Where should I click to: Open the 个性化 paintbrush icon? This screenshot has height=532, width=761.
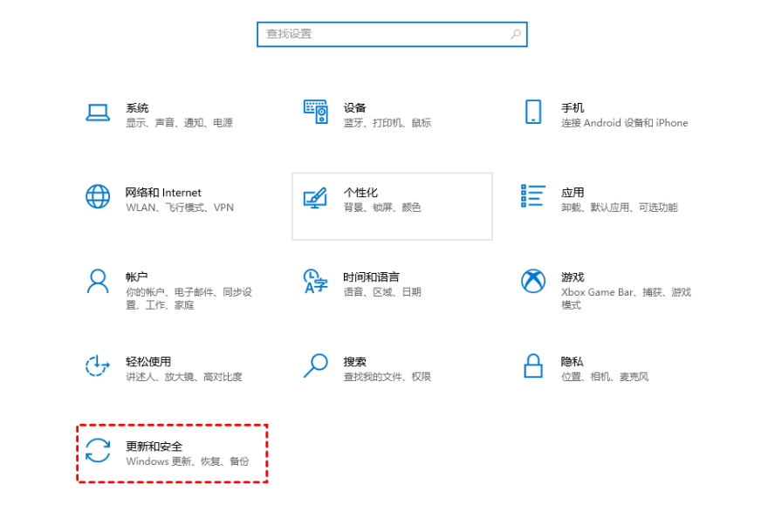click(x=315, y=197)
